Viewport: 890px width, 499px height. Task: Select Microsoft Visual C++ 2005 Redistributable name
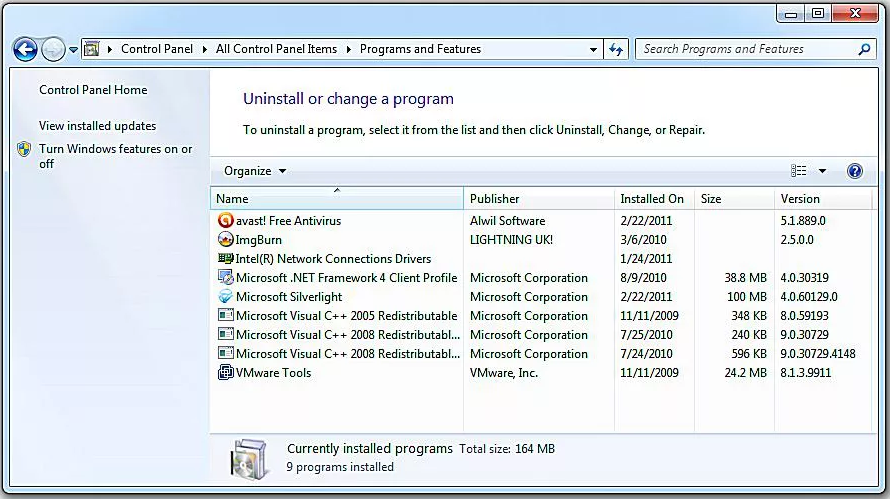pos(346,316)
